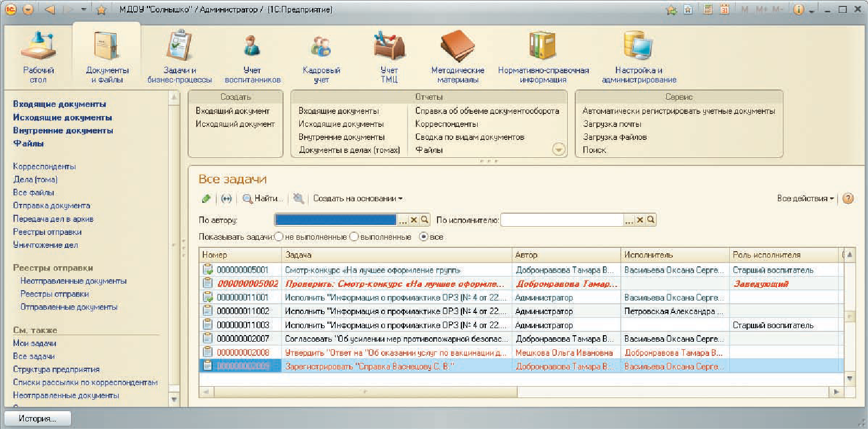Screen dimensions: 868x429
Task: Open the dropdown arrow next to info icon
Action: click(x=812, y=10)
